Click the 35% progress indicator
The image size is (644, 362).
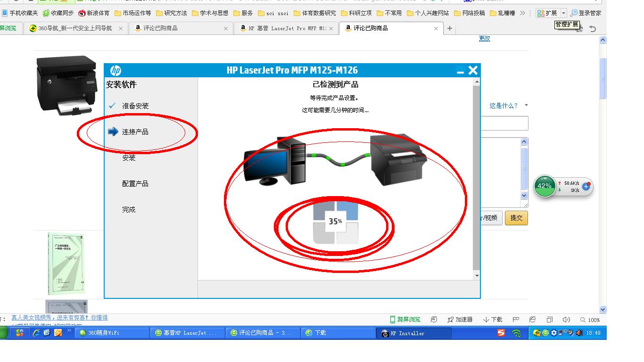336,222
